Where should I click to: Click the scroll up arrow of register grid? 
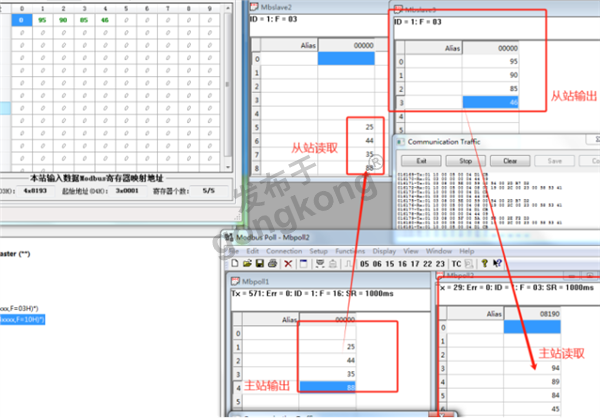228,8
